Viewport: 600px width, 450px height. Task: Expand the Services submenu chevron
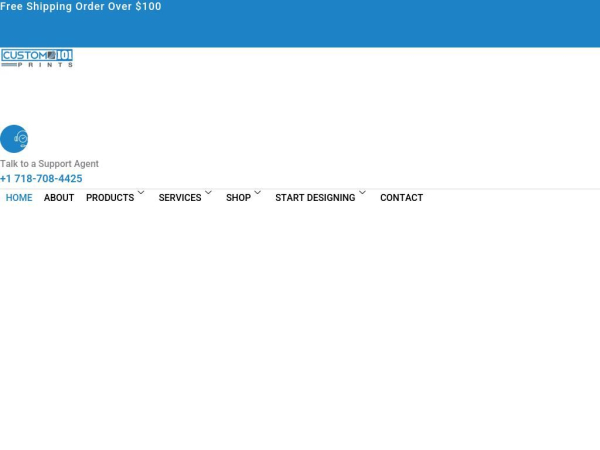(208, 193)
